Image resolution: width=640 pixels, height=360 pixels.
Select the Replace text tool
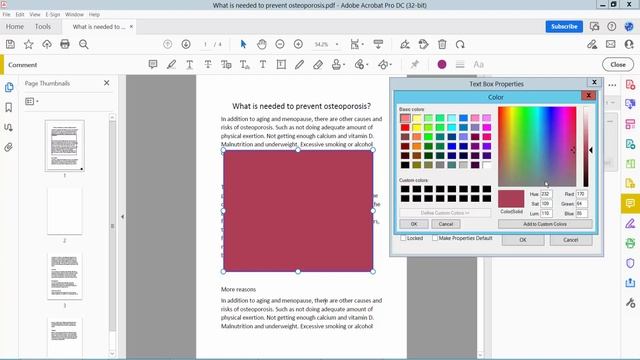click(x=226, y=64)
